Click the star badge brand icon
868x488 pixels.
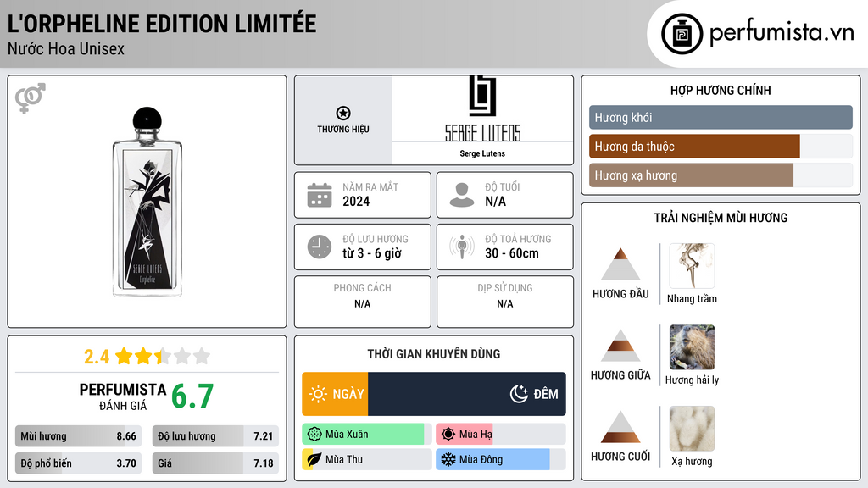click(x=342, y=113)
